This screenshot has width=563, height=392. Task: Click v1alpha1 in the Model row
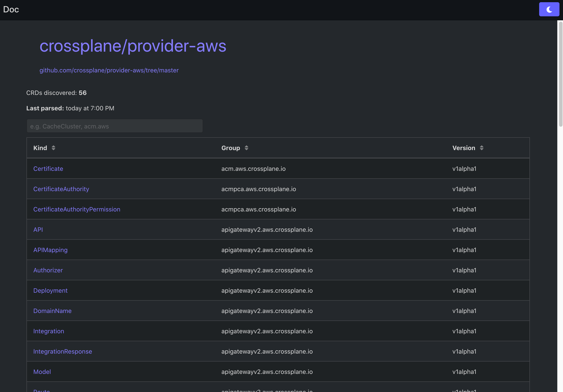pyautogui.click(x=464, y=372)
